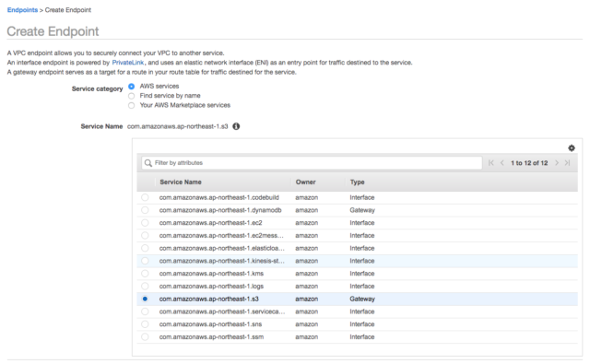Select the ec2mess... service radio button
Image resolution: width=590 pixels, height=364 pixels.
click(145, 235)
